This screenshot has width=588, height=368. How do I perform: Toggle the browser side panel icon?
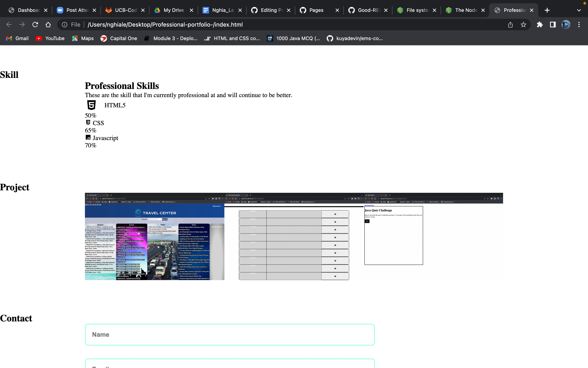pos(553,25)
